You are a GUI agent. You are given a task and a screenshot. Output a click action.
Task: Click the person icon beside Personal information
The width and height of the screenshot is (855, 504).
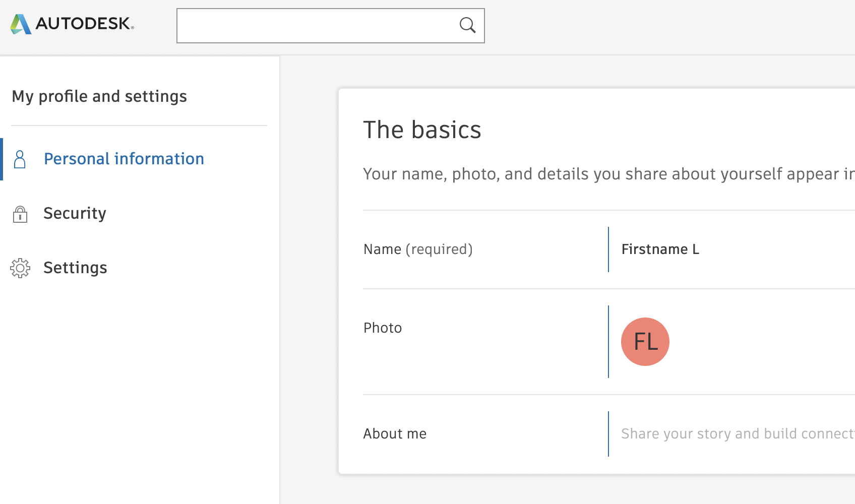[20, 159]
